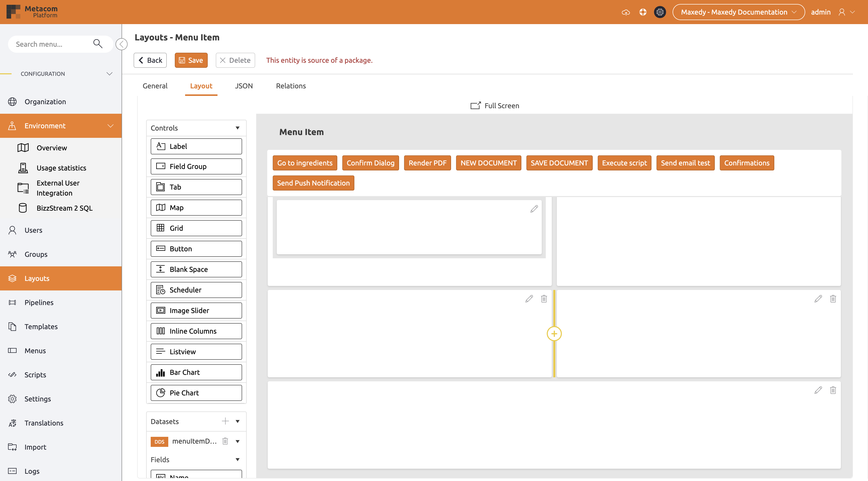Viewport: 868px width, 481px height.
Task: Select the Scheduler control
Action: pyautogui.click(x=196, y=290)
